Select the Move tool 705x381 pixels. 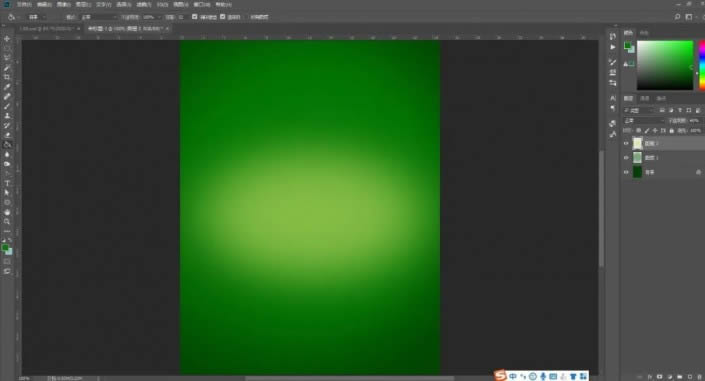pyautogui.click(x=7, y=39)
